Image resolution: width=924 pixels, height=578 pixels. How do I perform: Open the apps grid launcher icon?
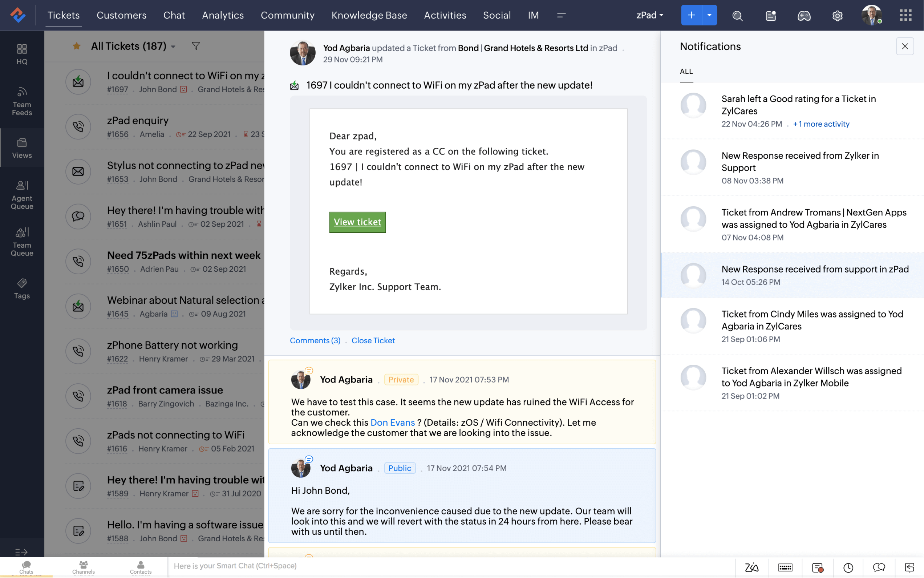pos(905,15)
